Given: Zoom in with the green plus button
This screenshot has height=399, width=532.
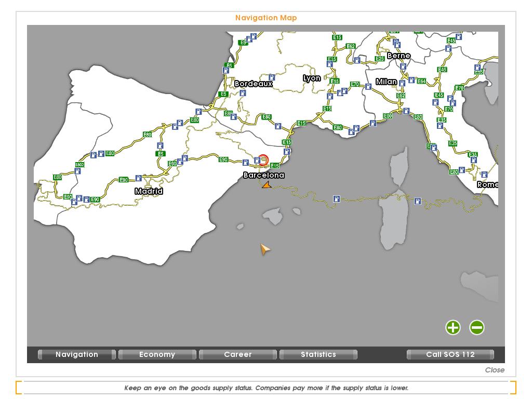Looking at the screenshot, I should [453, 327].
